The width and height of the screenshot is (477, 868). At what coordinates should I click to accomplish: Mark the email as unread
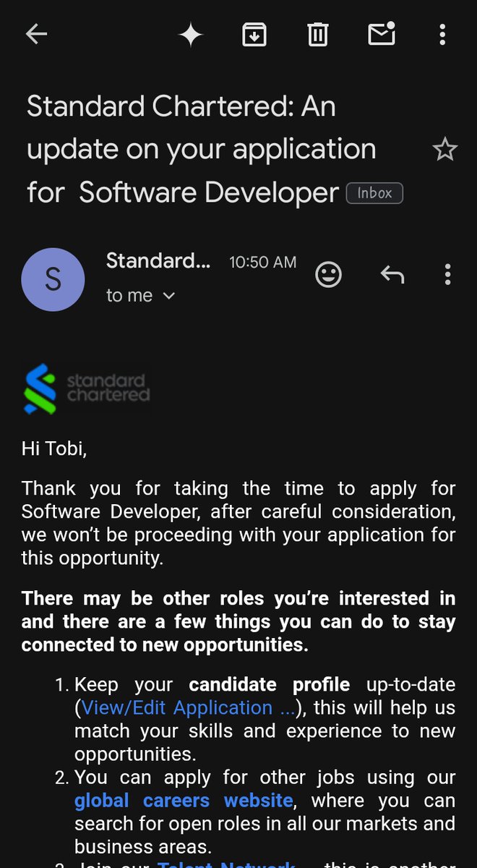pyautogui.click(x=382, y=34)
